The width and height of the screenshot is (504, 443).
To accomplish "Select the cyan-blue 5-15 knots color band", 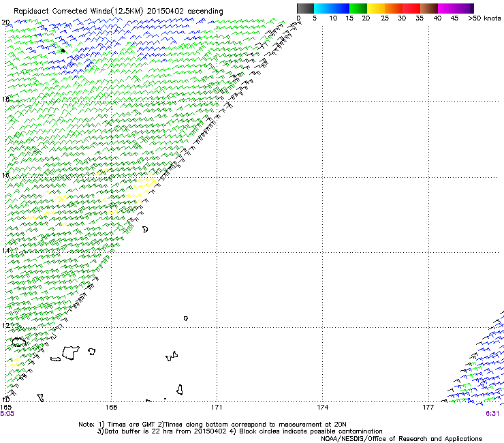I will [332, 8].
